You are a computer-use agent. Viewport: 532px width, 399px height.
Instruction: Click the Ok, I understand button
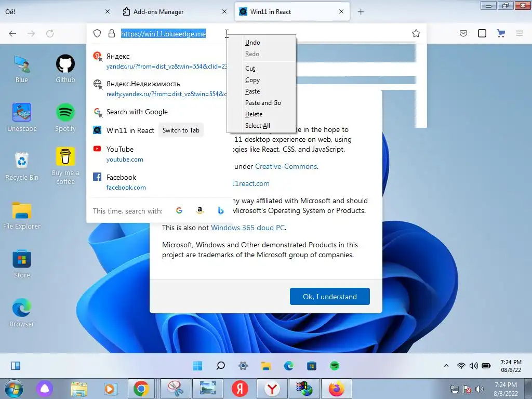click(330, 297)
